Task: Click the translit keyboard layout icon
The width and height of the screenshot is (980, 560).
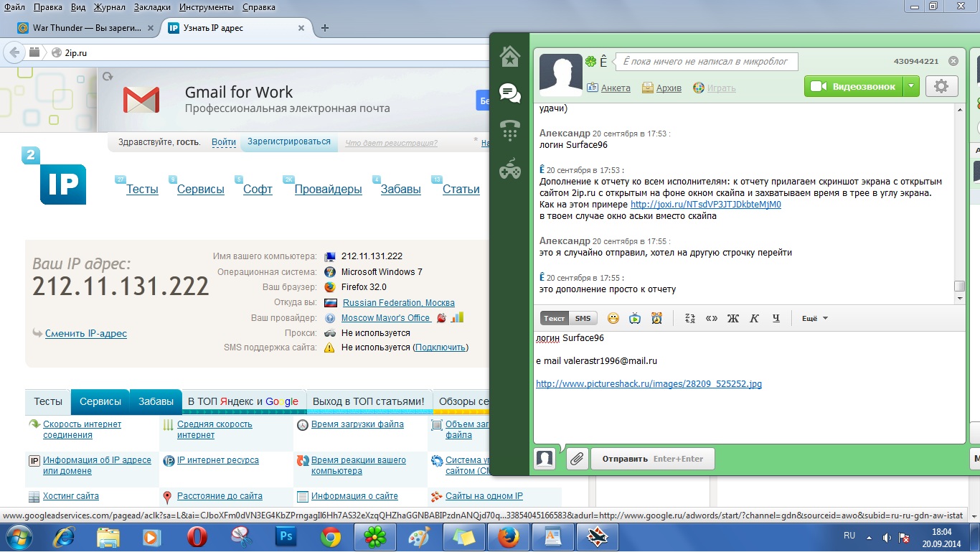Action: click(690, 318)
